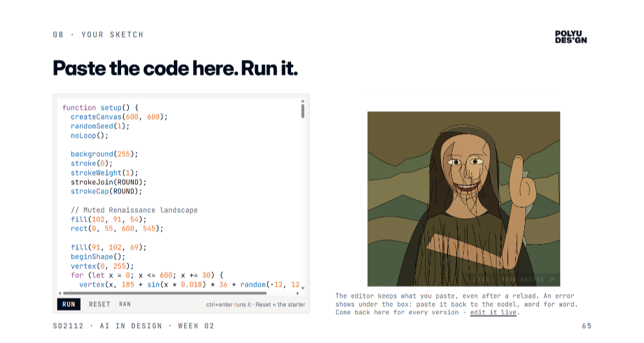This screenshot has height=343, width=644.
Task: Click the PolyU Design logo
Action: 571,37
